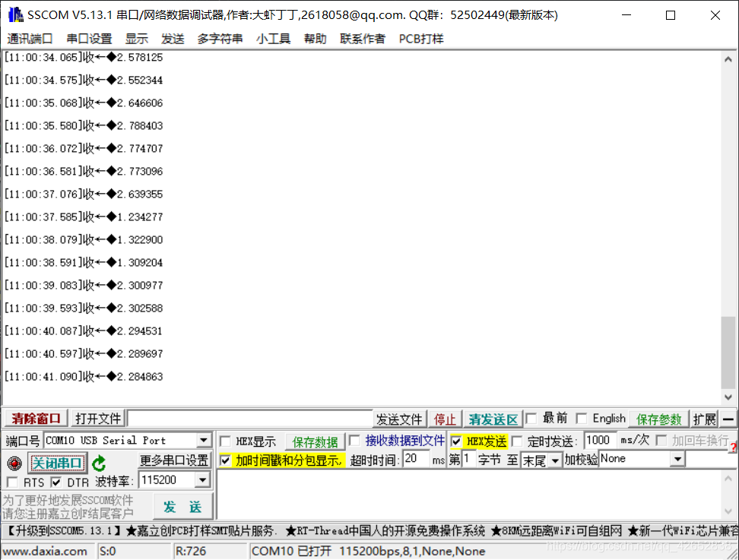Open the 串口设置 menu
Image resolution: width=739 pixels, height=560 pixels.
(88, 39)
